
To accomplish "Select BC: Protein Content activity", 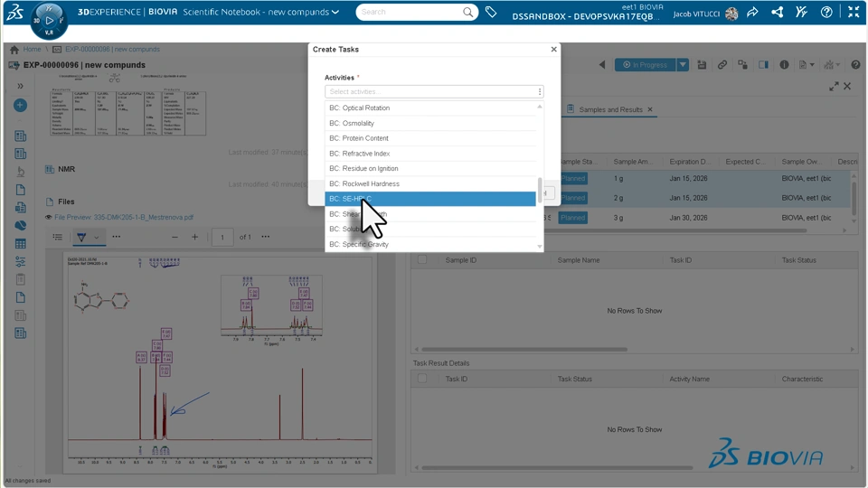I will pyautogui.click(x=430, y=138).
